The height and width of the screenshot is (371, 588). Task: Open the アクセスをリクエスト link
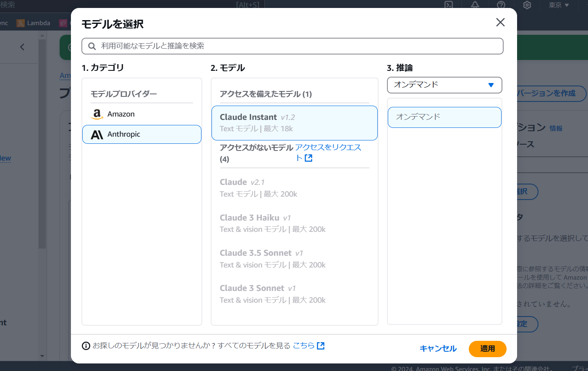[328, 153]
